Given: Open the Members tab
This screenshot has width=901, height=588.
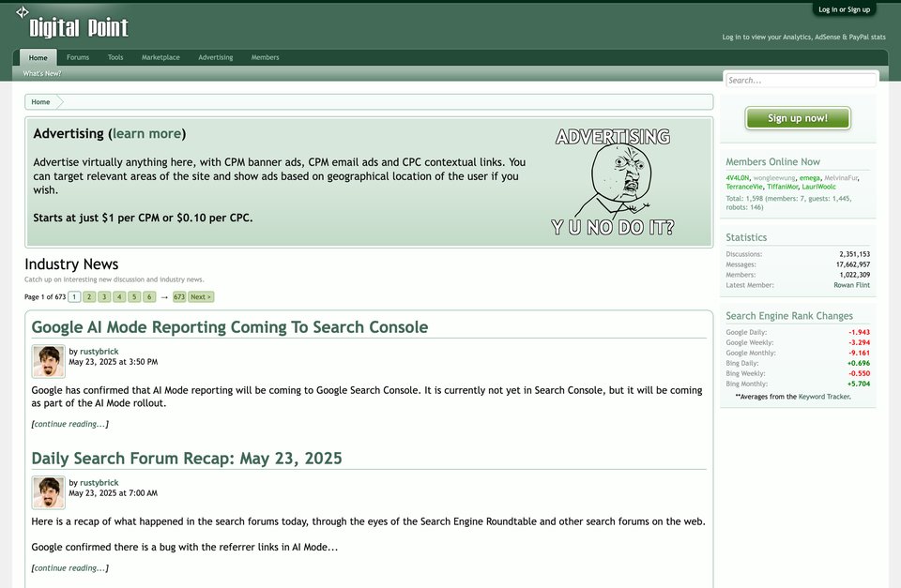Looking at the screenshot, I should pyautogui.click(x=265, y=57).
